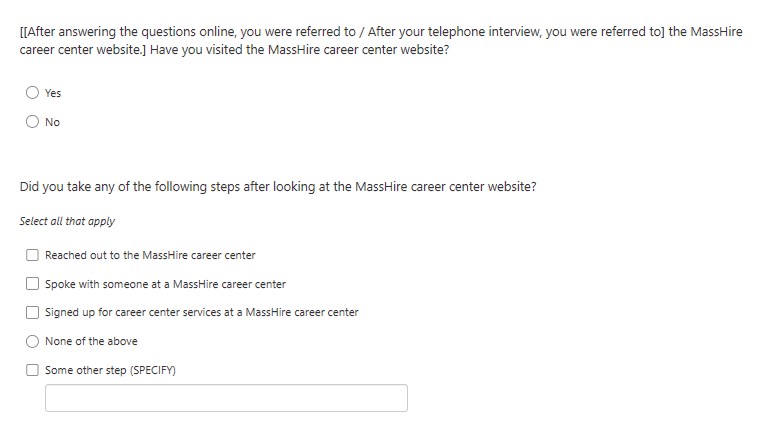Check the 'Some other step (SPECIFY)' box

tap(32, 370)
